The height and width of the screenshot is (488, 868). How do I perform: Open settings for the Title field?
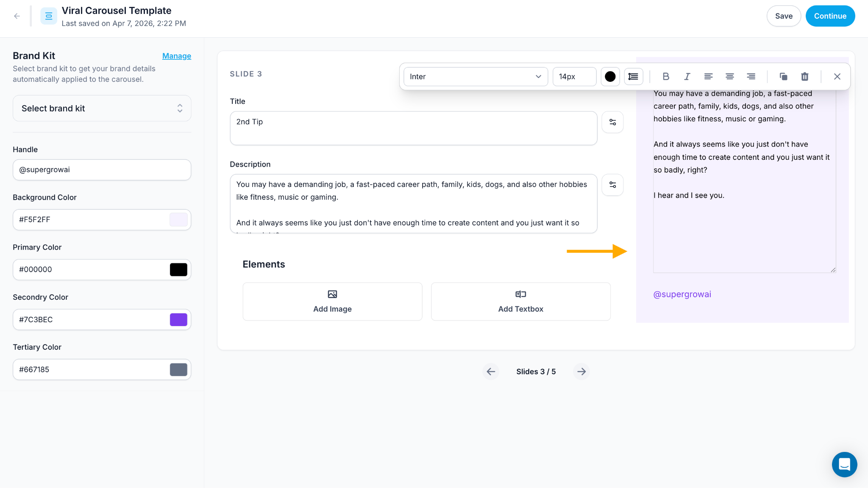tap(612, 122)
